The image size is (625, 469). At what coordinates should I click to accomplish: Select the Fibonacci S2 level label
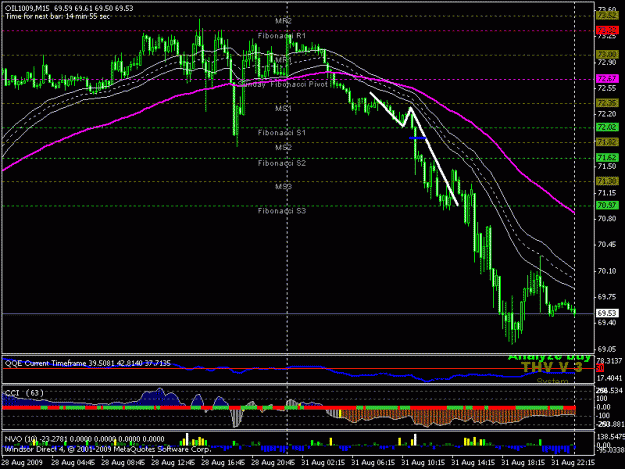282,163
